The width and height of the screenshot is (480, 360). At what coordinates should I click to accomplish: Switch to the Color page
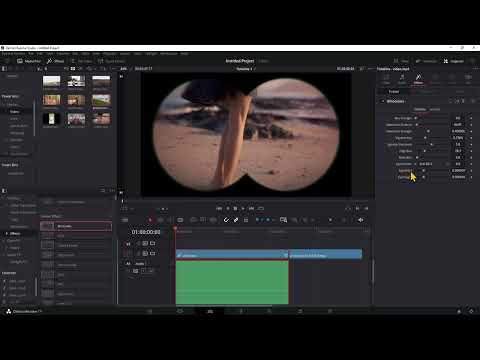tap(270, 311)
